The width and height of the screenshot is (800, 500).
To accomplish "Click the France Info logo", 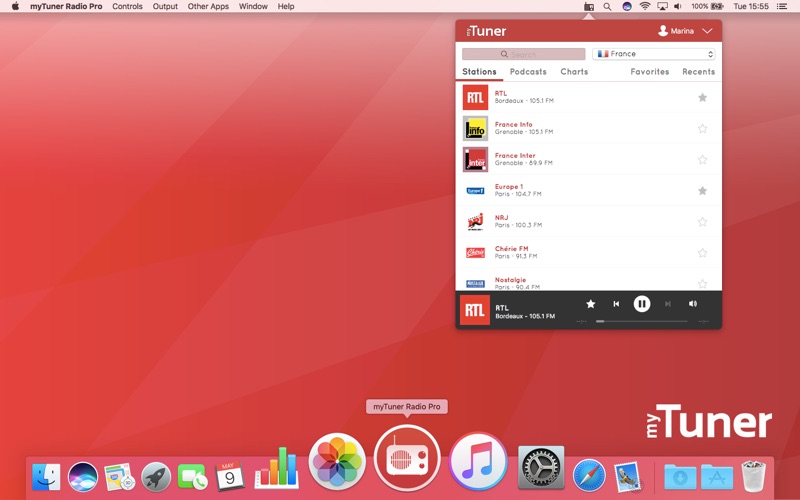I will click(x=475, y=129).
